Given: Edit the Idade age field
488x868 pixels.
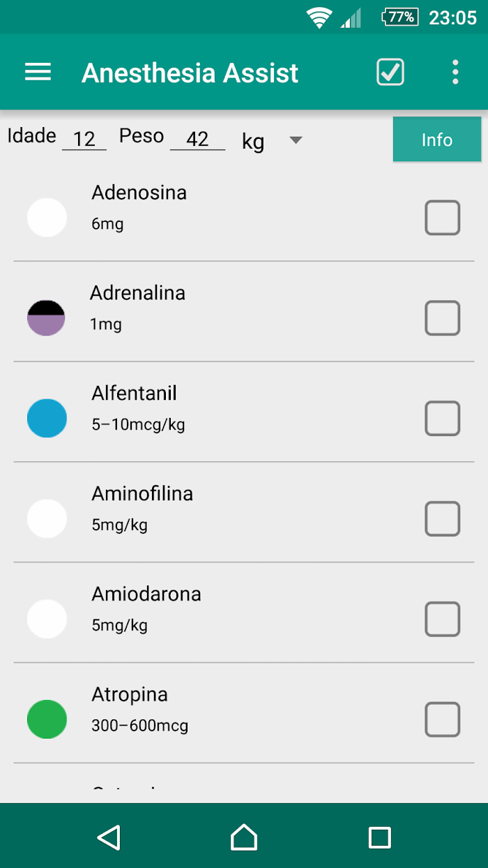Looking at the screenshot, I should coord(84,139).
